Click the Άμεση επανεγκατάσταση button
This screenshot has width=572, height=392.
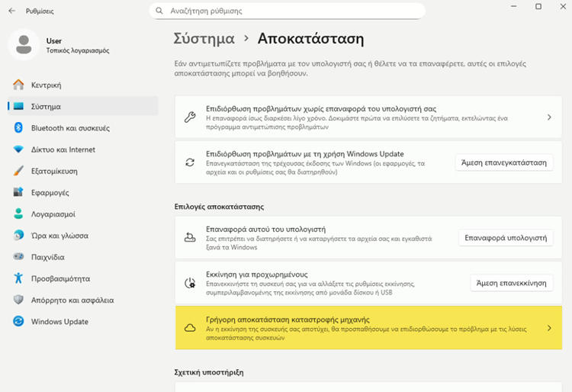pyautogui.click(x=504, y=162)
